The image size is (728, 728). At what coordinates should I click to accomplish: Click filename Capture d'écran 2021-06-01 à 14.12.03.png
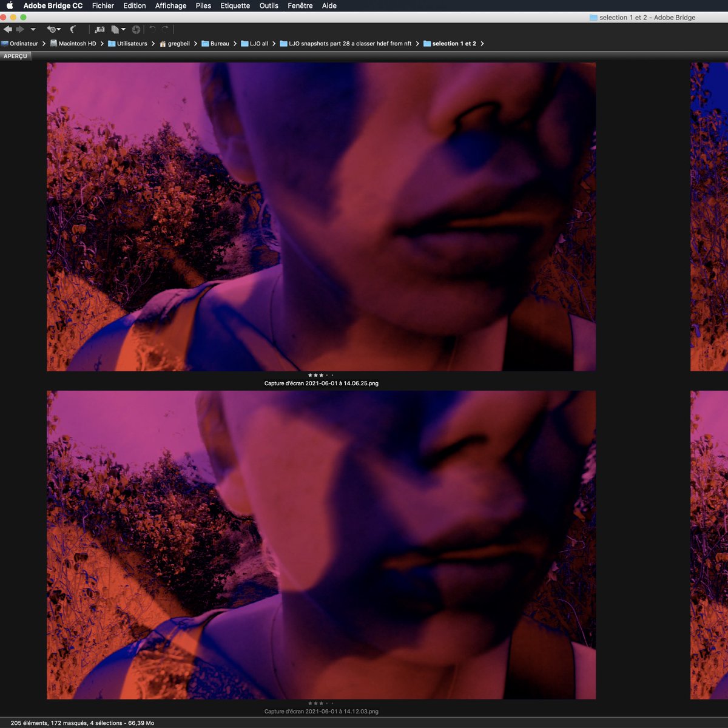click(x=322, y=712)
